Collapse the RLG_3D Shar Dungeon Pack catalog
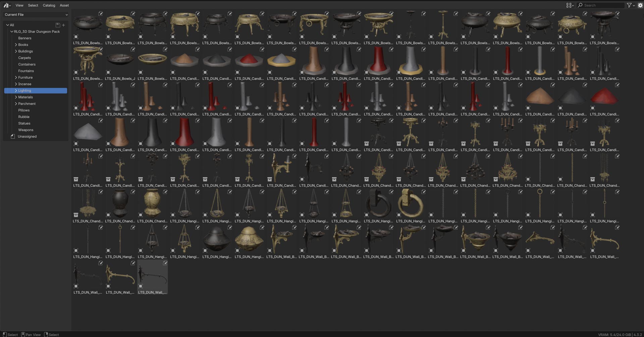This screenshot has width=644, height=337. (x=12, y=32)
